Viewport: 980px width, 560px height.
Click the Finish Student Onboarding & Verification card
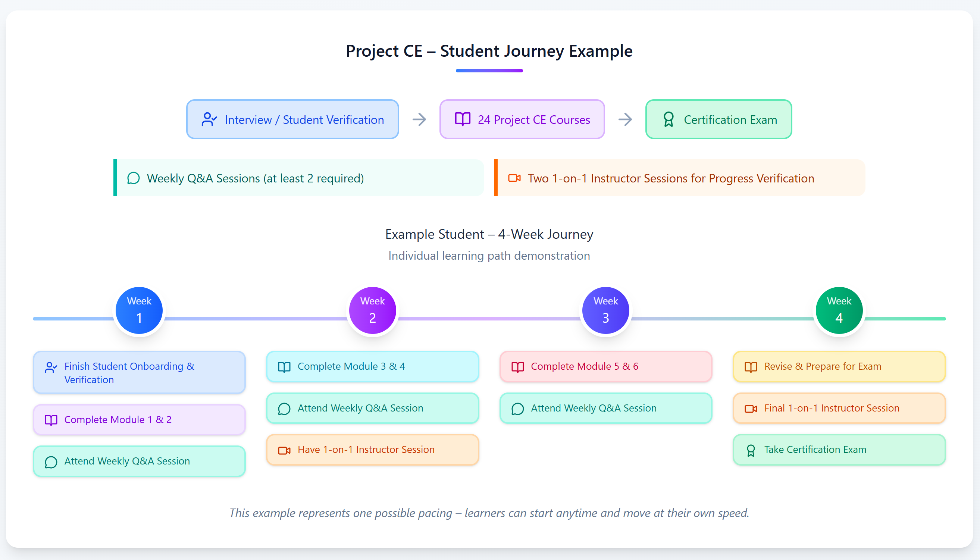(x=139, y=372)
